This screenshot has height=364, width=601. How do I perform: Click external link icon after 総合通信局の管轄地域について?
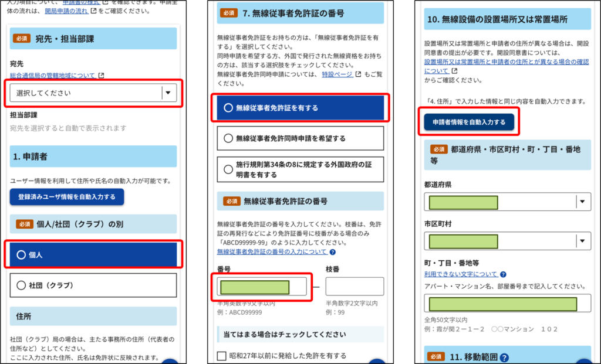(x=101, y=76)
